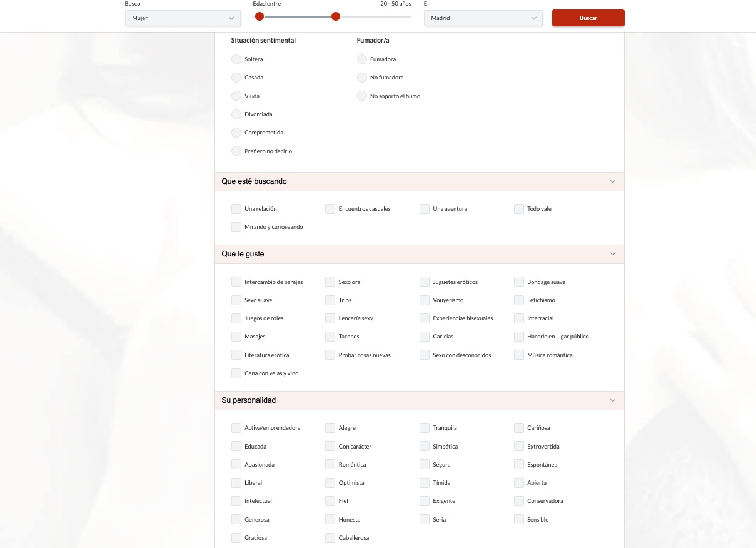Check the Una relación box

point(236,209)
